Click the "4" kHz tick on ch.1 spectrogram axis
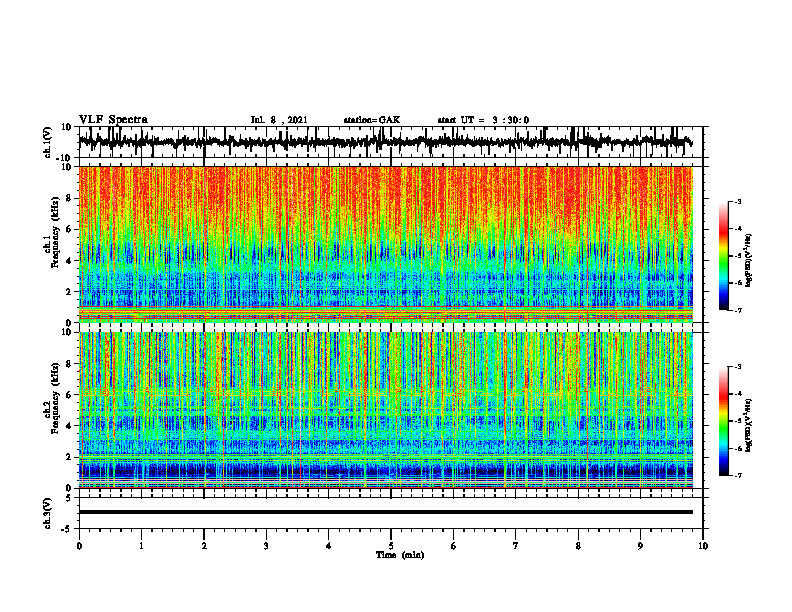 pos(69,261)
